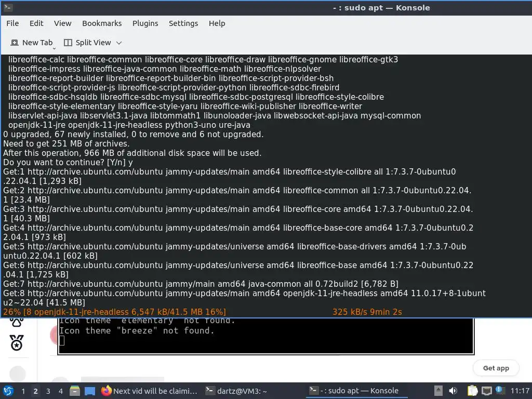
Task: Open the clipboard manager tray icon
Action: [x=472, y=391]
